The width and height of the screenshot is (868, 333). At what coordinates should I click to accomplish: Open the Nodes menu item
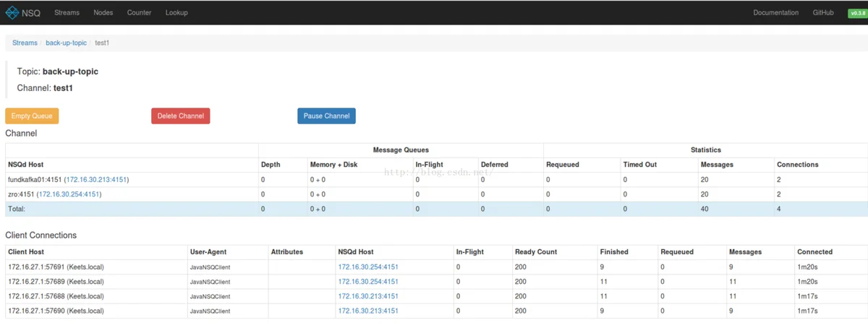103,12
